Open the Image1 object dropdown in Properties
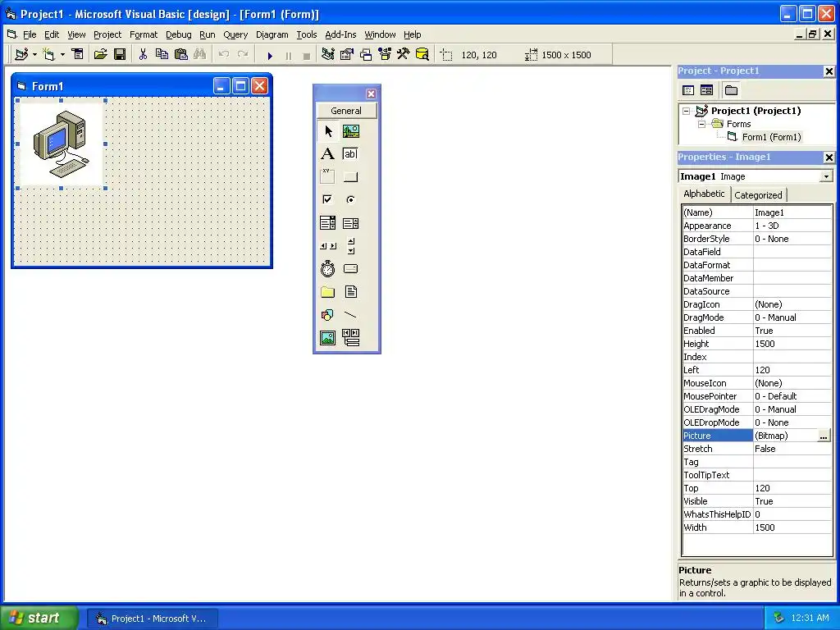 tap(827, 176)
